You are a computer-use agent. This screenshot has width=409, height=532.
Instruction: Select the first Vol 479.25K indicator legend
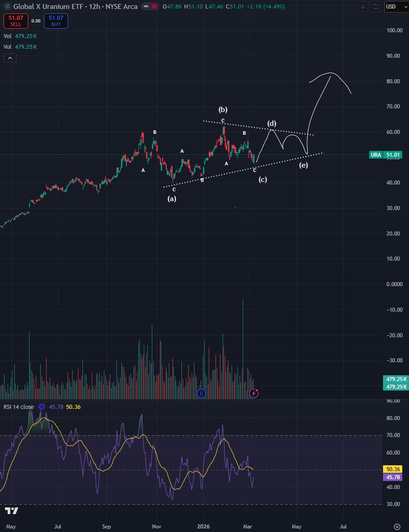(20, 36)
